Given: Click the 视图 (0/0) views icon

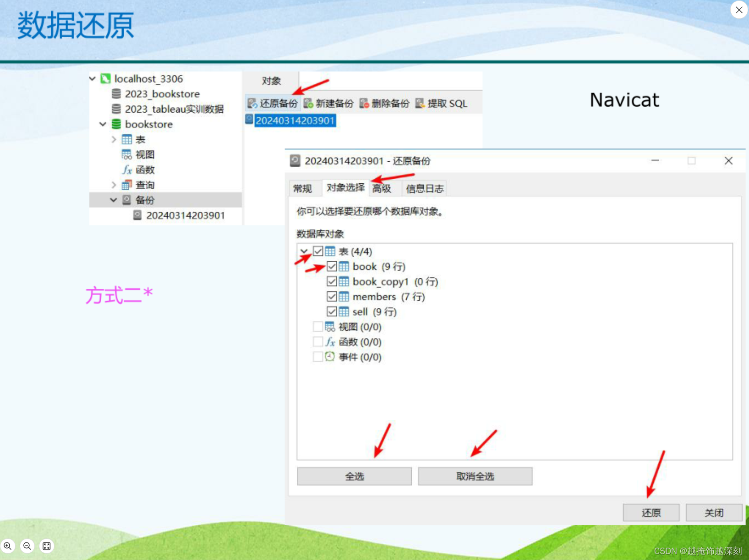Looking at the screenshot, I should 330,327.
